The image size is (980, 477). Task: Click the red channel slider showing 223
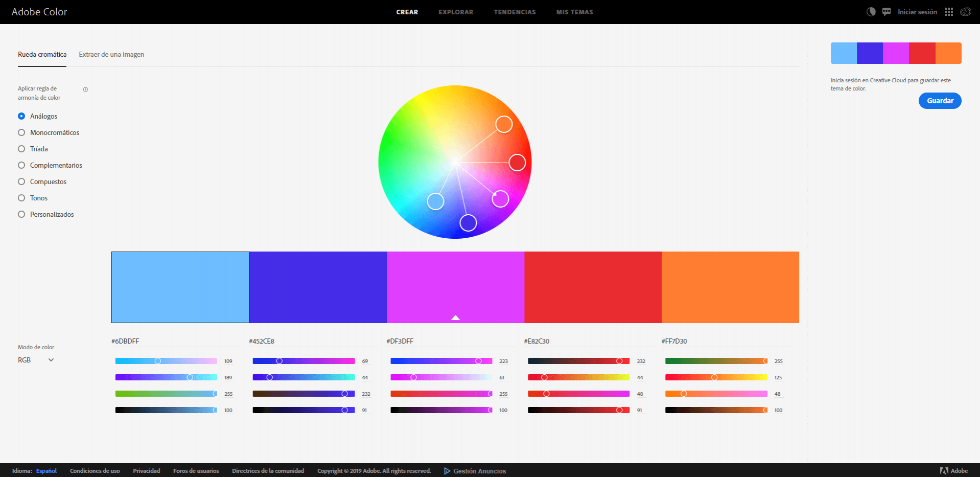(x=441, y=361)
